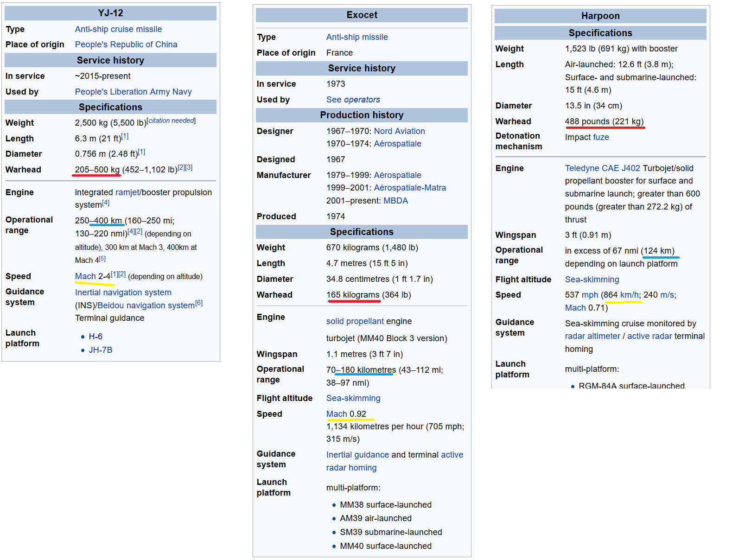Click Harpoon range value 124 km
Image resolution: width=745 pixels, height=560 pixels.
click(658, 251)
